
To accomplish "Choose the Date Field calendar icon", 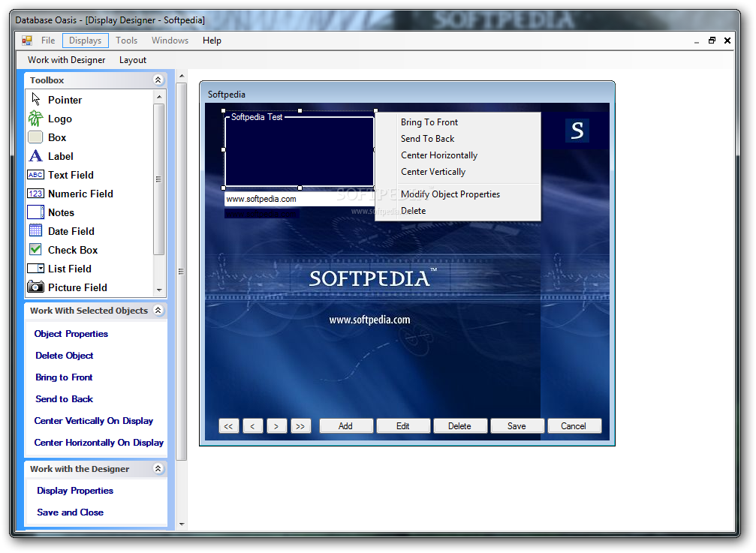I will coord(36,231).
